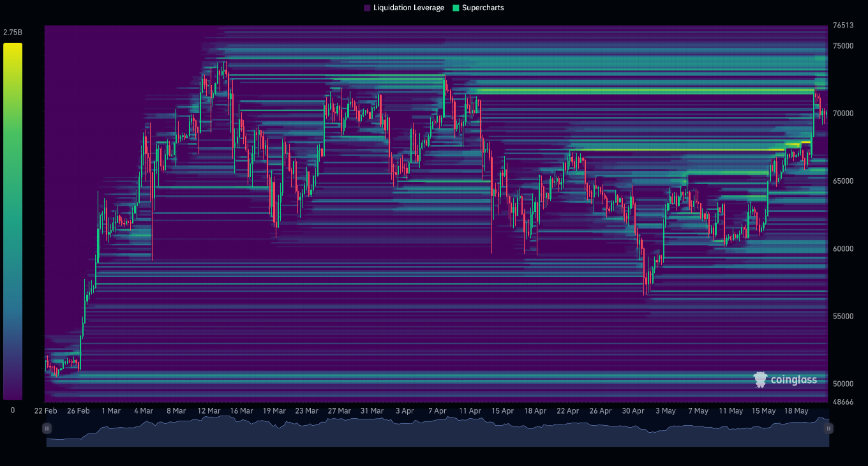Image resolution: width=868 pixels, height=466 pixels.
Task: Toggle the Supercharts legend entry
Action: 478,8
